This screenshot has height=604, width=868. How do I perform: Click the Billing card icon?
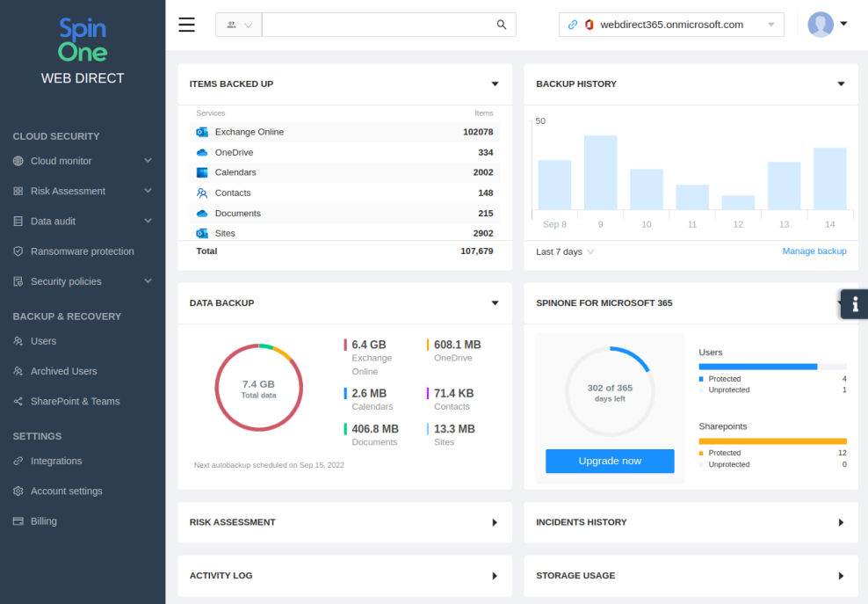18,520
